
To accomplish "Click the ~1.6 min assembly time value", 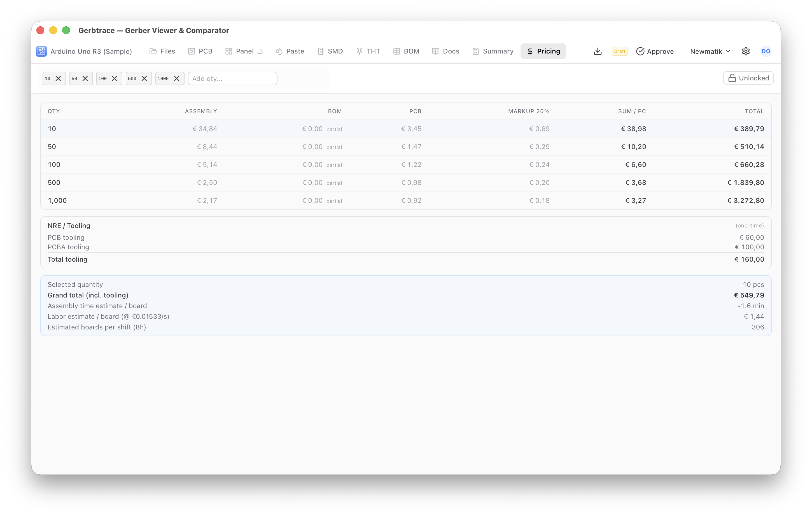I will coord(750,306).
